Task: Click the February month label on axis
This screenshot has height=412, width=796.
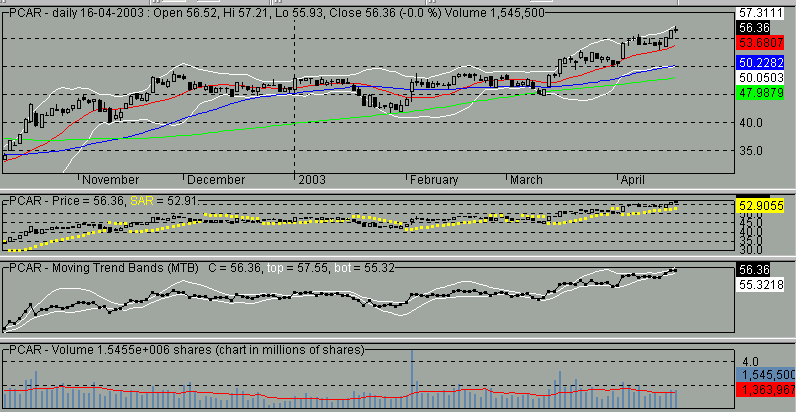Action: tap(434, 180)
